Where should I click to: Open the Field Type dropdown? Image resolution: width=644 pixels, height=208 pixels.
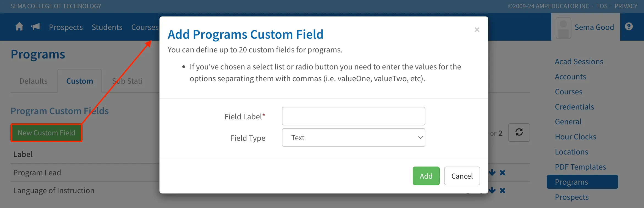[x=353, y=138]
